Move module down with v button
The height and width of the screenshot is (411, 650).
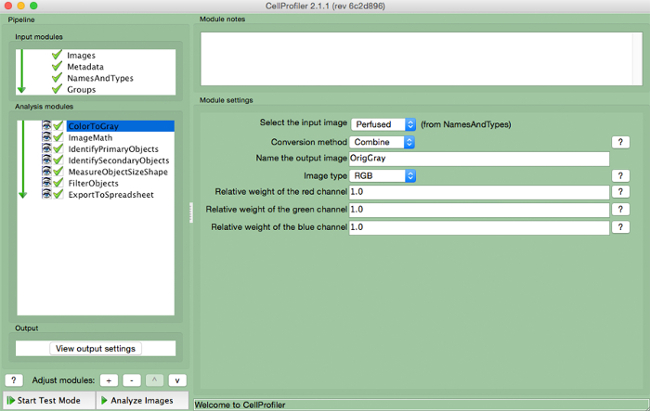177,380
